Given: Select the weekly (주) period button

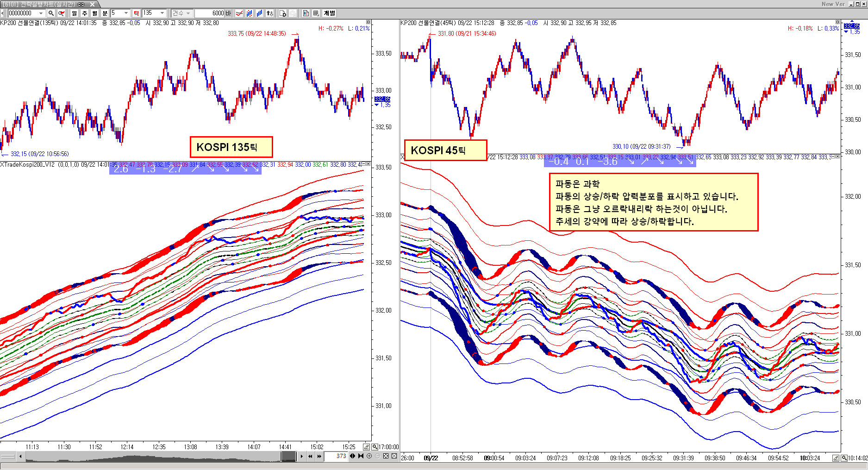Looking at the screenshot, I should click(x=85, y=13).
